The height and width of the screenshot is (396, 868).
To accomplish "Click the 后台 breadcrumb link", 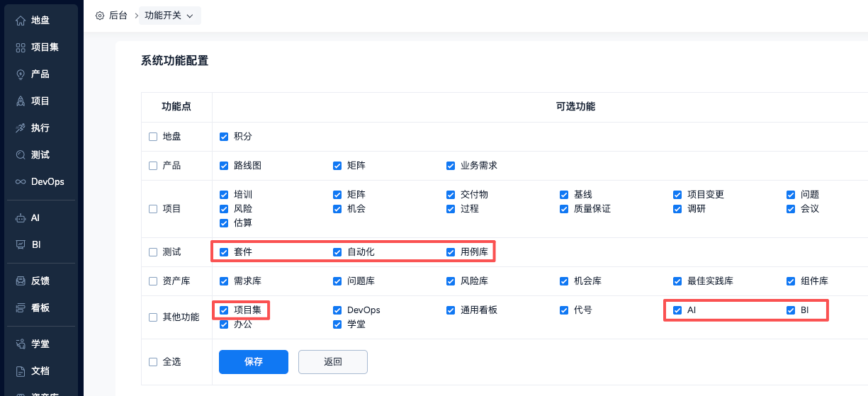I will click(x=118, y=16).
